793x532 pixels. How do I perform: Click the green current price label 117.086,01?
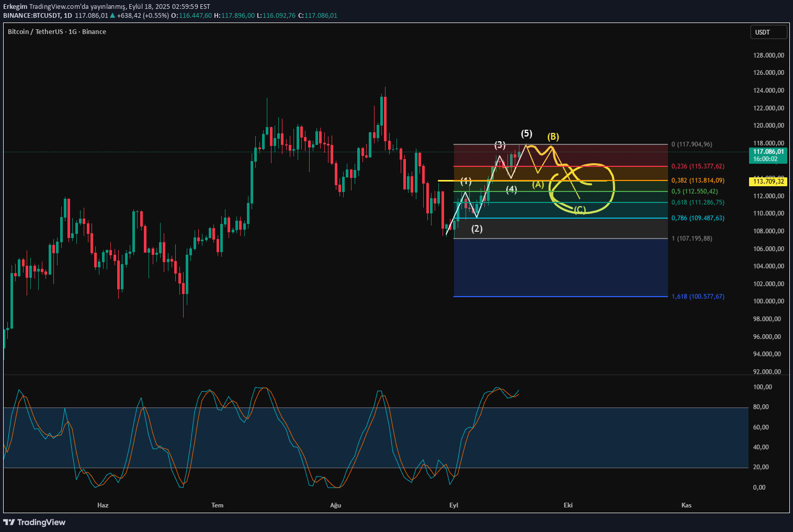pyautogui.click(x=768, y=155)
